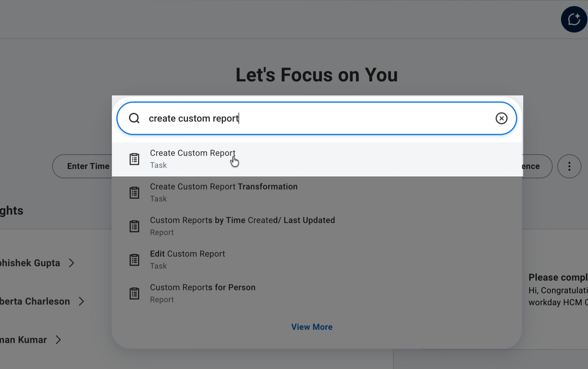The width and height of the screenshot is (588, 369).
Task: Expand the Abhishek Gupta row chevron
Action: coord(71,263)
